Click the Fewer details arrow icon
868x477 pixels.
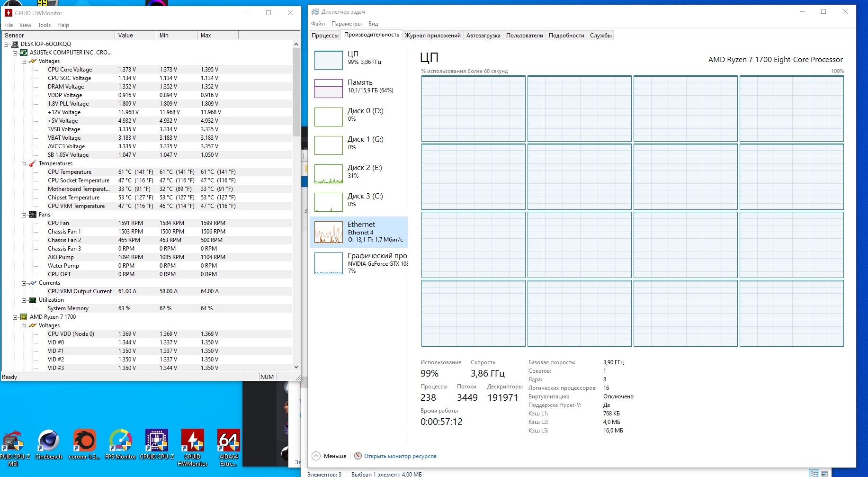pyautogui.click(x=316, y=456)
